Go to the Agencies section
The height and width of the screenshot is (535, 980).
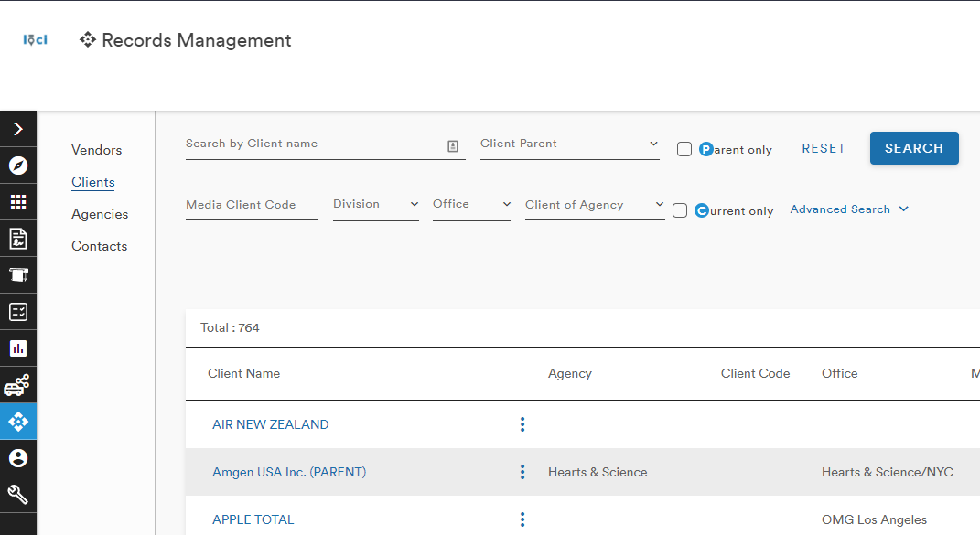tap(100, 214)
